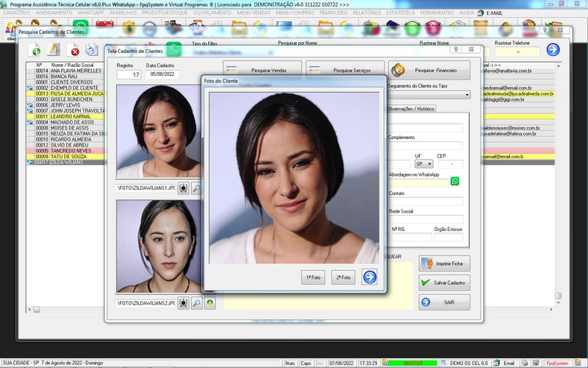Open Pesquisar Financeiro with coin icon
Viewport: 588px width, 368px height.
[429, 70]
